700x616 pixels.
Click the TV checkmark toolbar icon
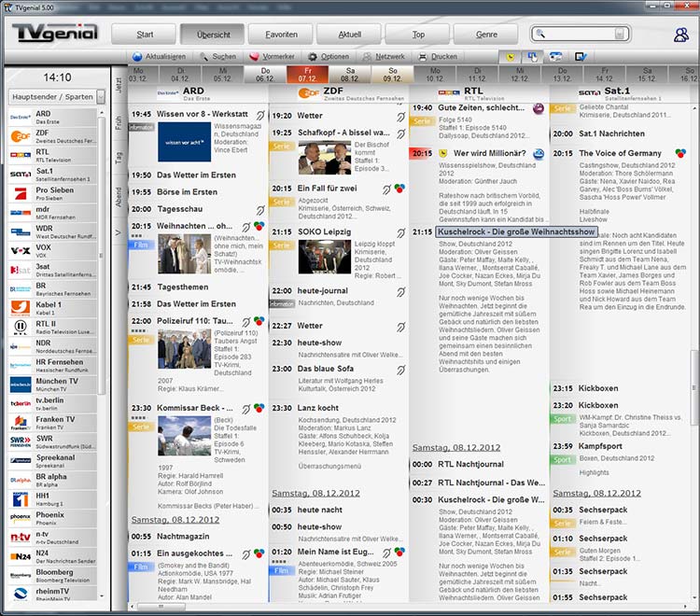(581, 57)
